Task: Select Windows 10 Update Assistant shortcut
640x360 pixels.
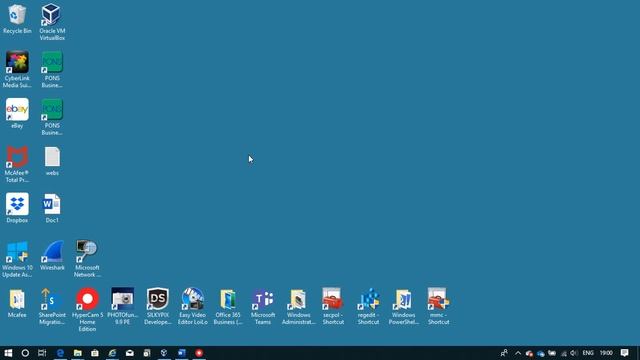Action: (17, 258)
